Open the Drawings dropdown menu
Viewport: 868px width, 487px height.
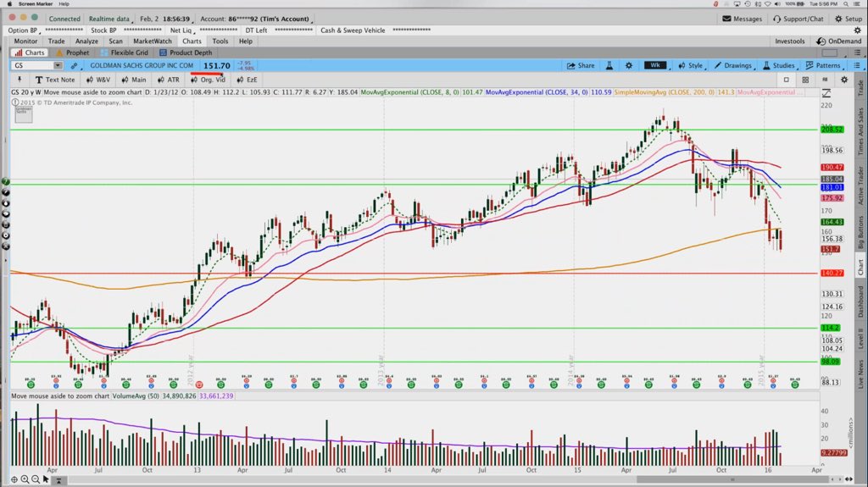[x=733, y=65]
